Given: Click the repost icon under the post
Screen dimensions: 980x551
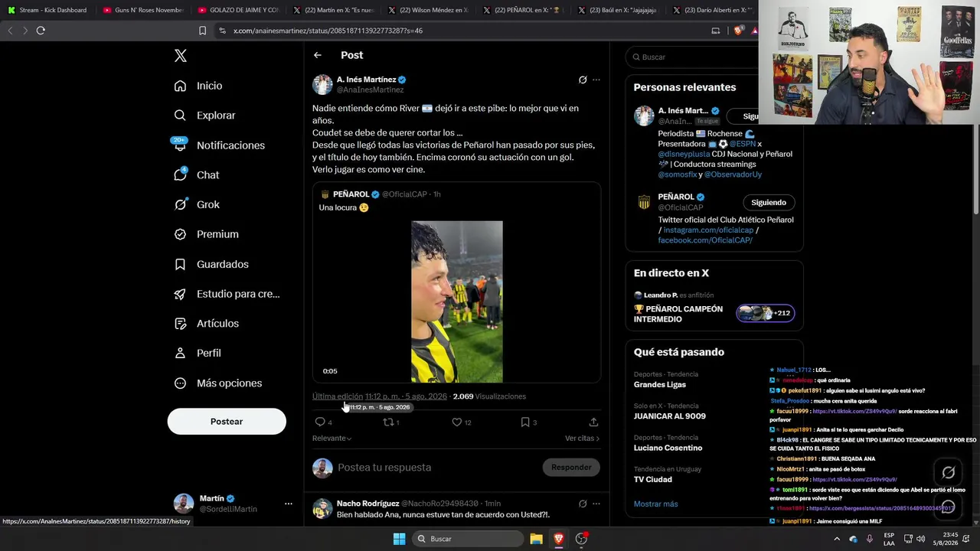Looking at the screenshot, I should 388,422.
